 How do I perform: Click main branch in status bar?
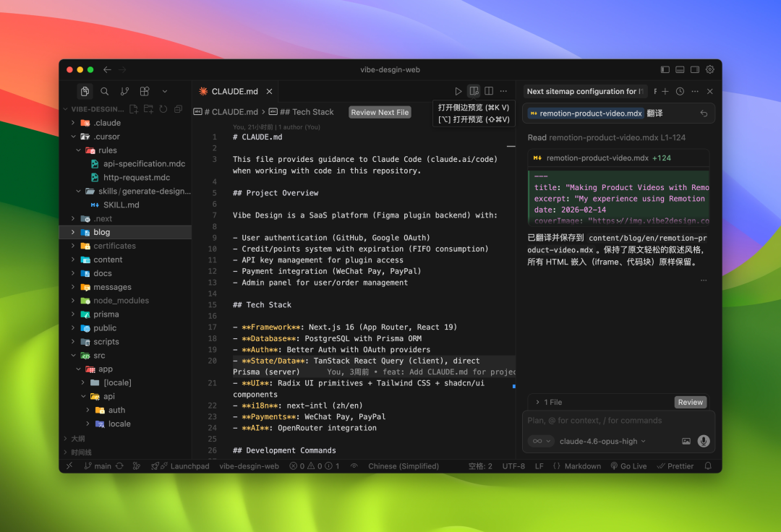97,466
